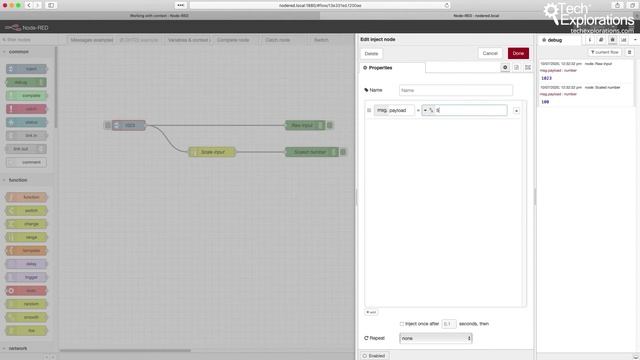Switch to Working with context browser tab
This screenshot has width=640, height=360.
click(x=160, y=16)
